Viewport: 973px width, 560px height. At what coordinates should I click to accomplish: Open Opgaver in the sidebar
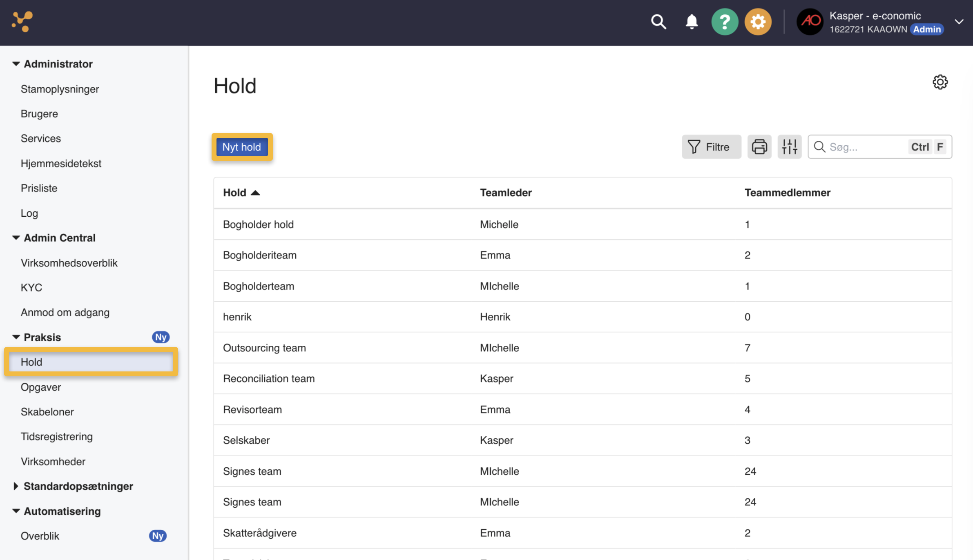pyautogui.click(x=41, y=387)
